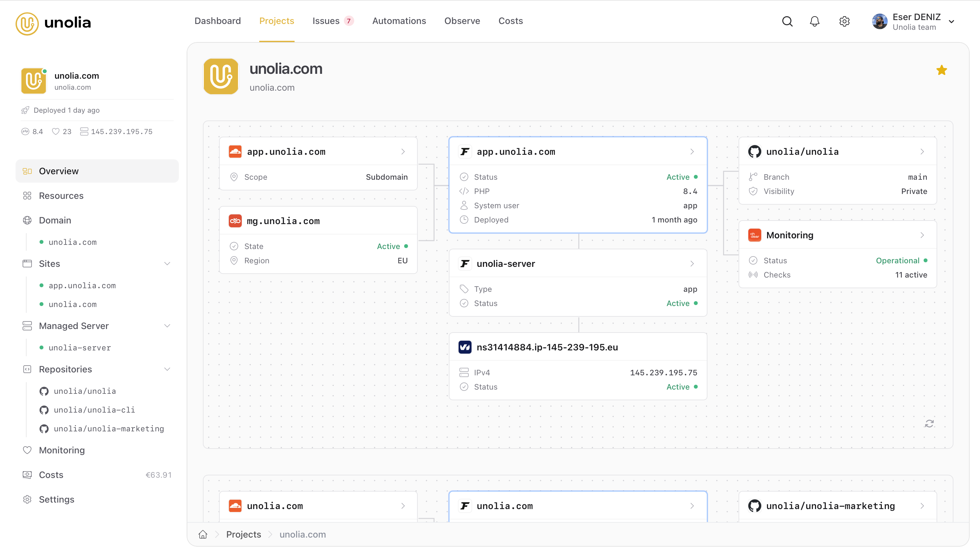Click Forge icon on unolia-server card
Viewport: 980px width, 557px height.
pos(465,264)
